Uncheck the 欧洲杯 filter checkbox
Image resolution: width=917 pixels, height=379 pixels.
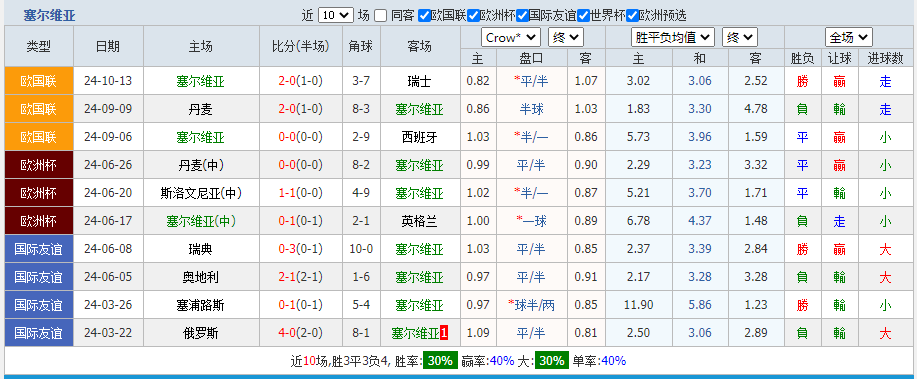tap(474, 16)
